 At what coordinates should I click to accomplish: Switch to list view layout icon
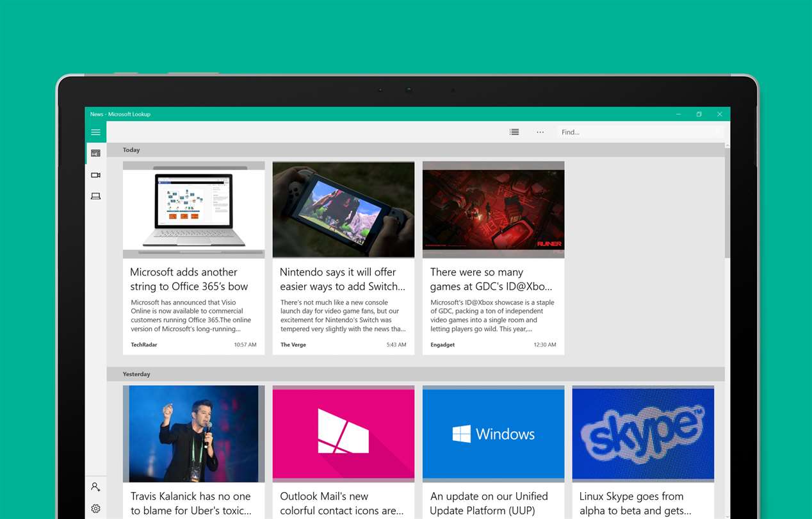coord(514,132)
